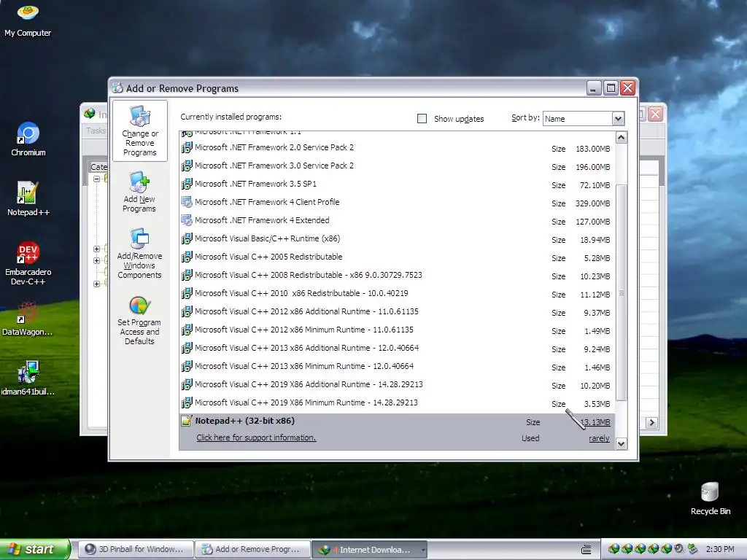Select the DataWagon desktop shortcut

pos(28,319)
